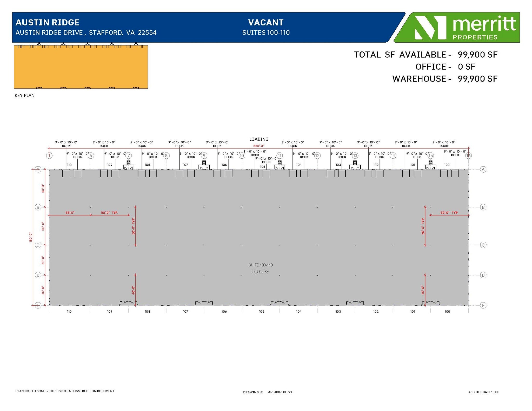Screen dimensions: 532x411
Task: Click the drawing number AR1-100-110.RVT
Action: point(280,392)
